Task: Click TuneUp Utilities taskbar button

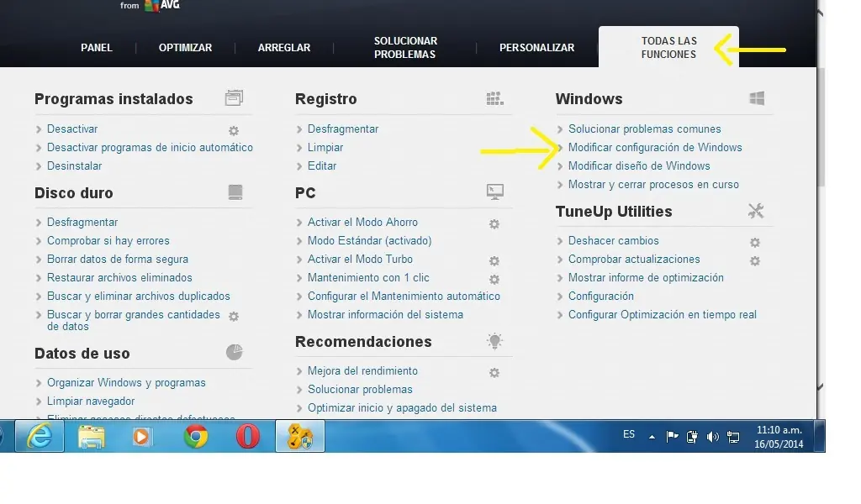Action: (300, 437)
